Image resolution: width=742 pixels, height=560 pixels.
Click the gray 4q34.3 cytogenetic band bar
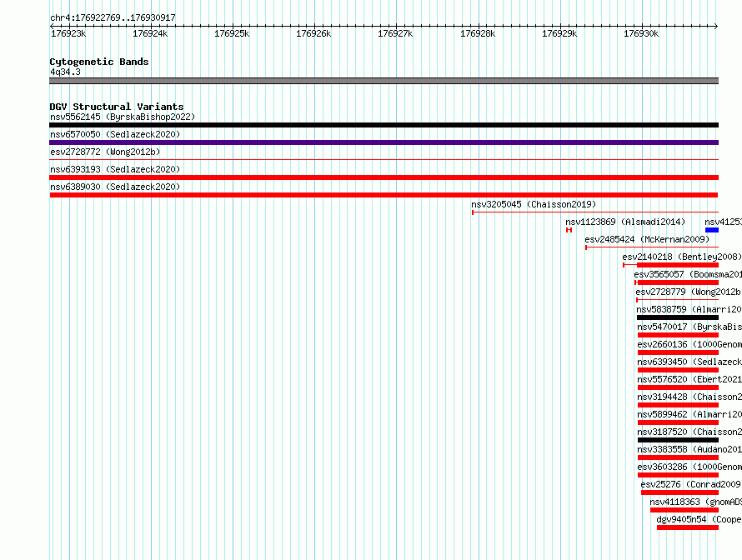coord(384,81)
